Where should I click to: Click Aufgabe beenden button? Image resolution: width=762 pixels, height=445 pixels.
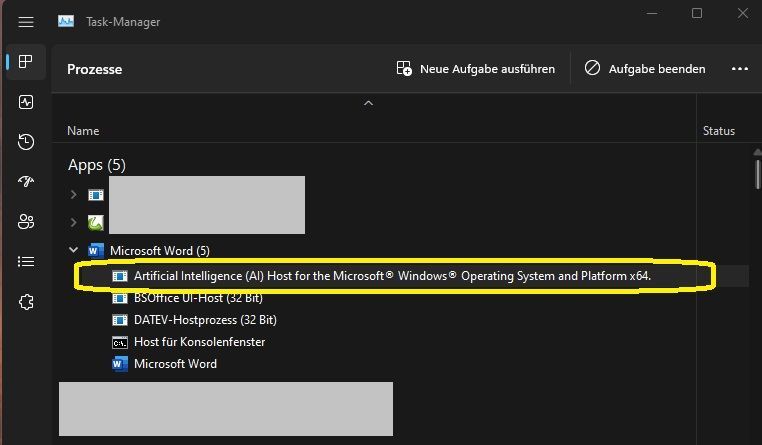(x=645, y=69)
